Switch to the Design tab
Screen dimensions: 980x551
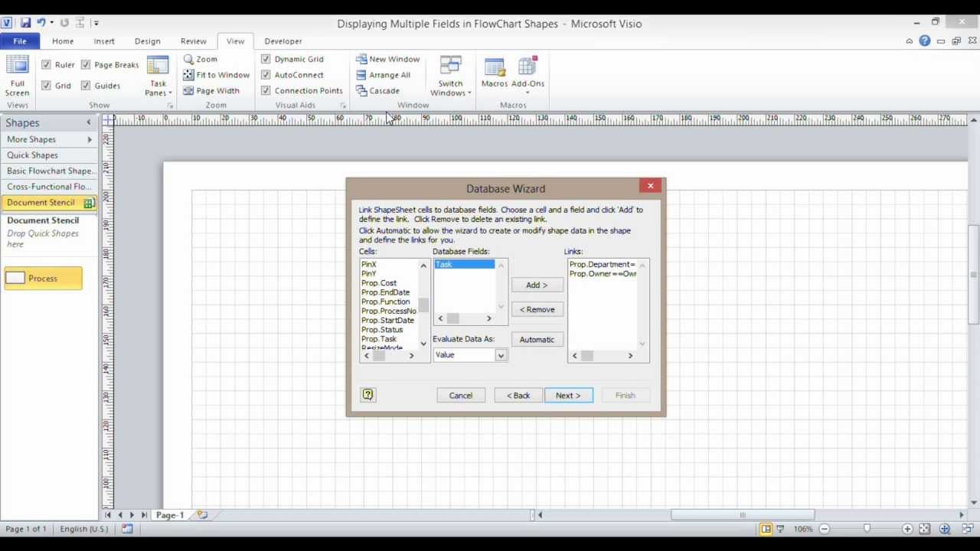click(x=148, y=41)
